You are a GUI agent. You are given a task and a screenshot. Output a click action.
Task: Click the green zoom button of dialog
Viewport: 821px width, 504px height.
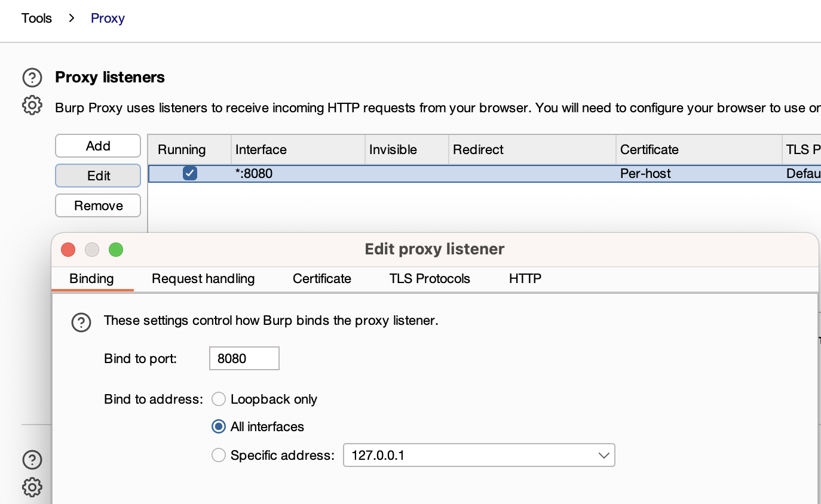(116, 250)
